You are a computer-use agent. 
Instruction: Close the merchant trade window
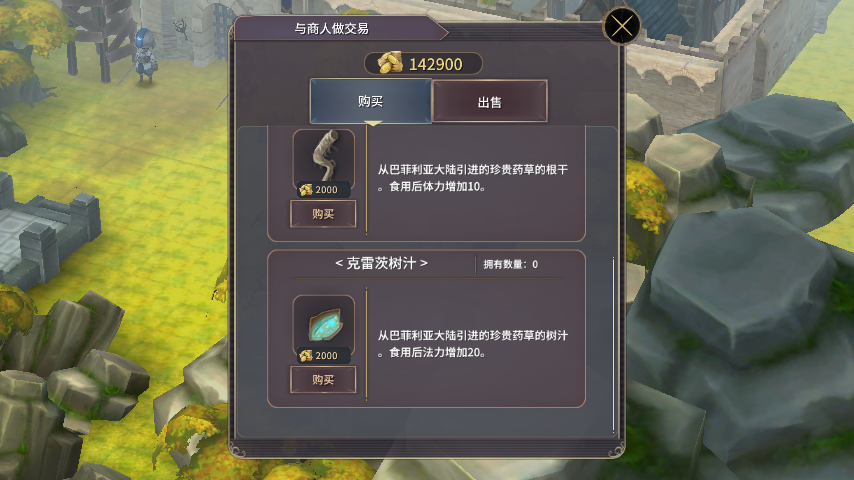pos(621,26)
